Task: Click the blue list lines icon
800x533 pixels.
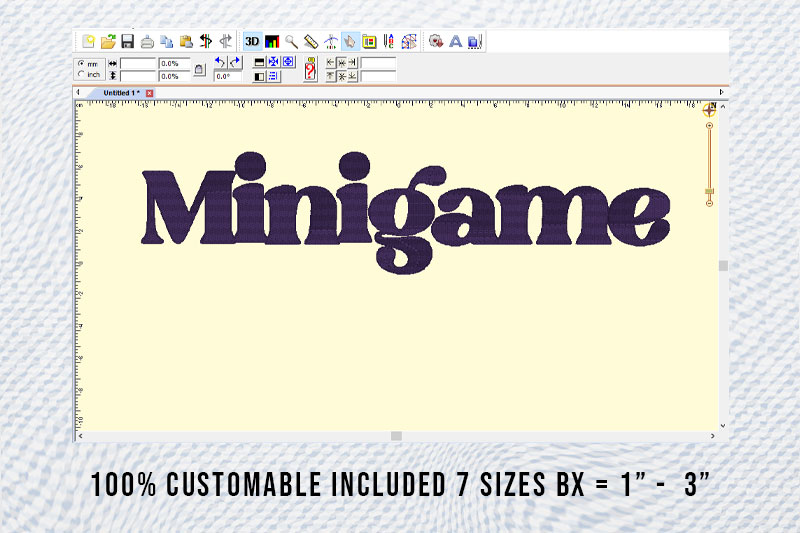Action: (273, 77)
